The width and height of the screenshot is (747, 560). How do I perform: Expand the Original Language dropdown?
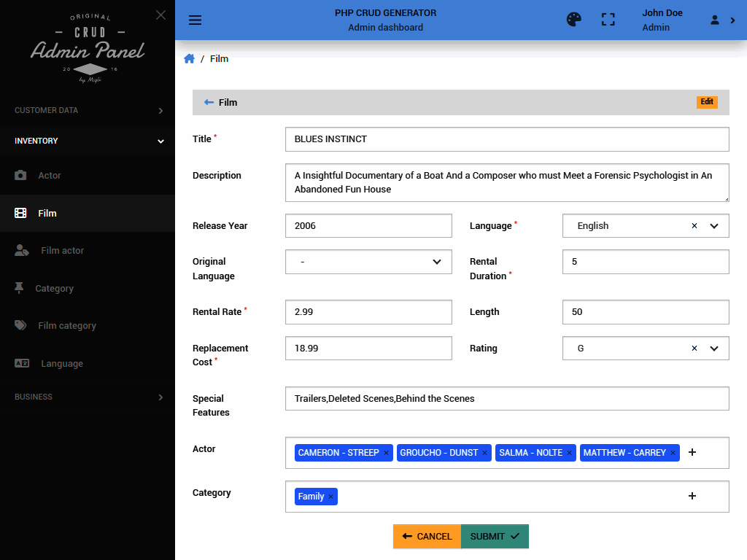[x=436, y=261]
